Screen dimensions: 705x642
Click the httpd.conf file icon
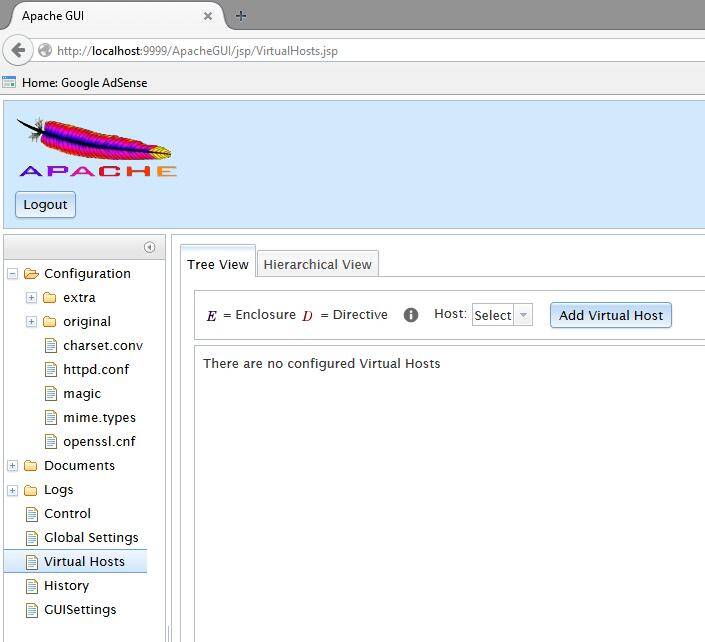[51, 370]
